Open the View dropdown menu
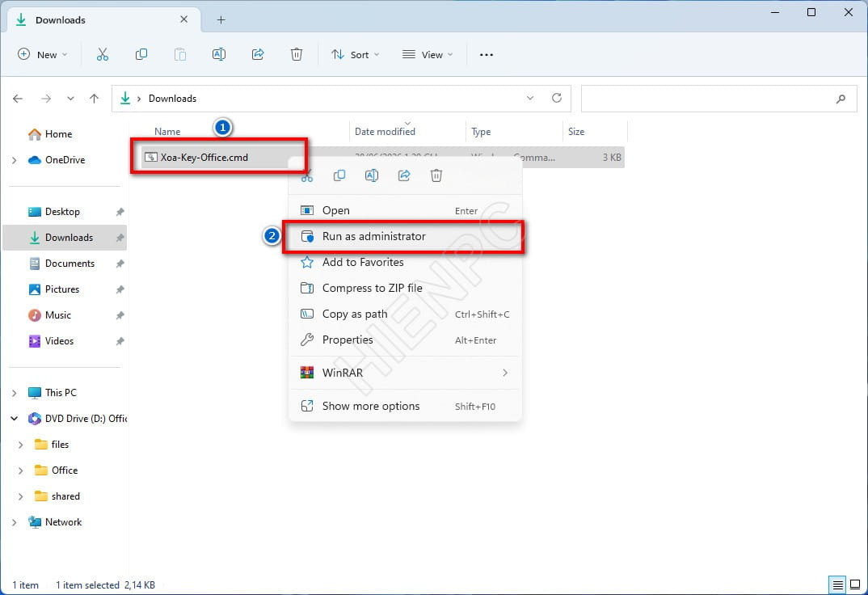The height and width of the screenshot is (595, 868). tap(428, 54)
